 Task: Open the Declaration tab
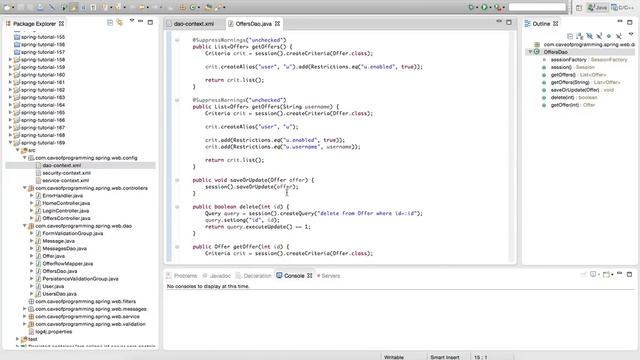coord(253,276)
